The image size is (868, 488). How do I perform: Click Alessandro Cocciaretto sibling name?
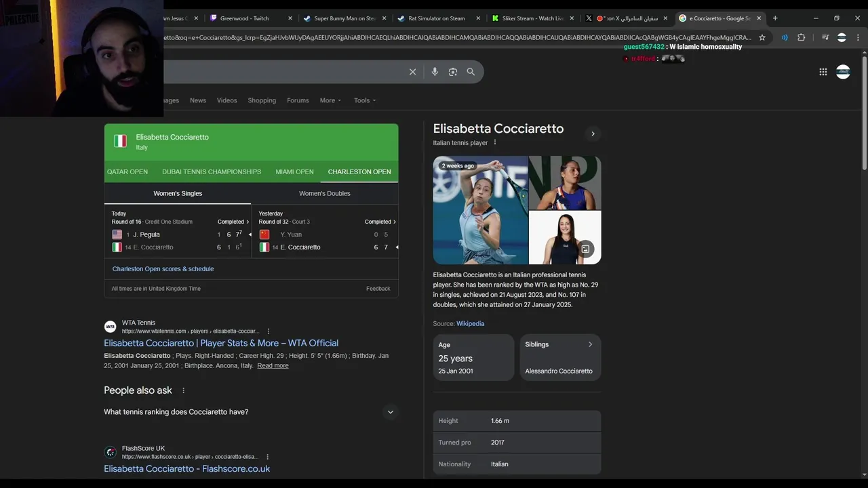[559, 371]
